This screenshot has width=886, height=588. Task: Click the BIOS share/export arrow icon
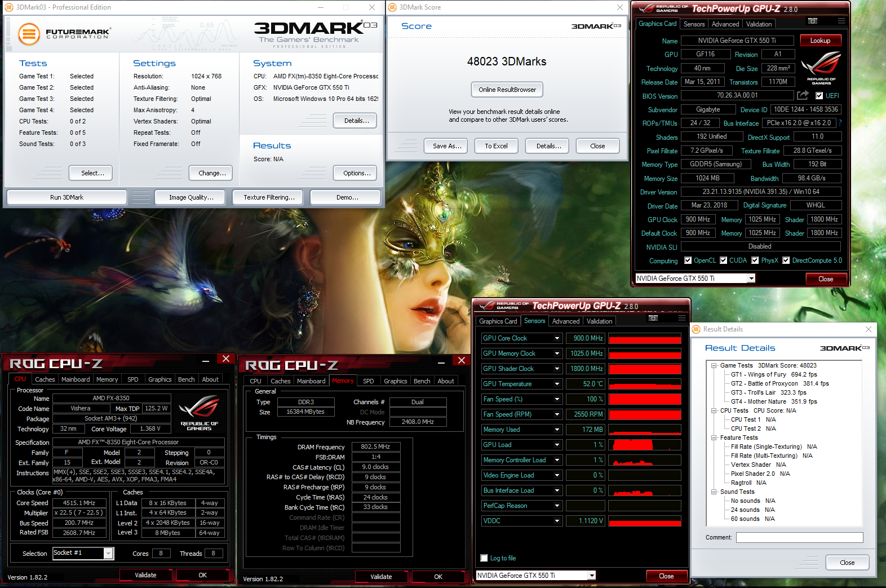click(803, 95)
